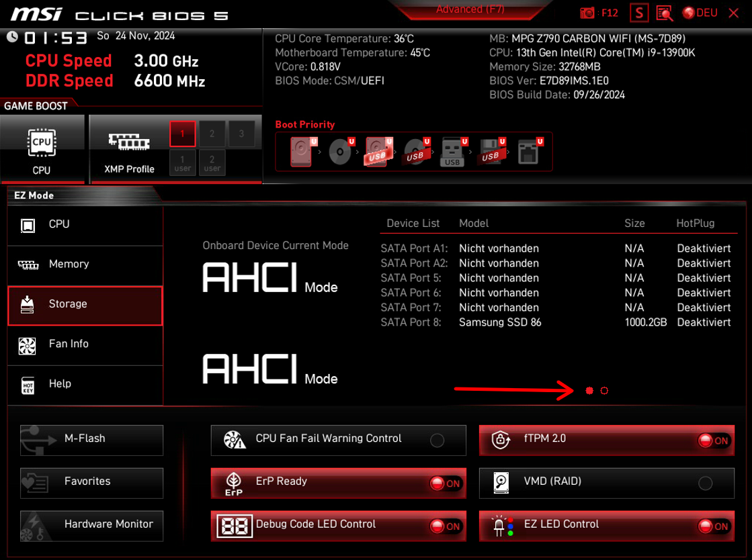Open the CPU section in EZ Mode
The width and height of the screenshot is (752, 560).
[x=85, y=225]
